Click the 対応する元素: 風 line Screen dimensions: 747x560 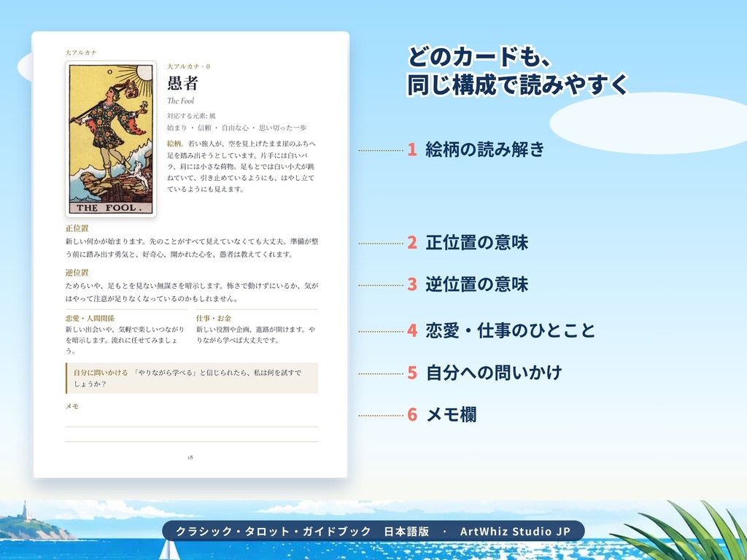(x=191, y=116)
